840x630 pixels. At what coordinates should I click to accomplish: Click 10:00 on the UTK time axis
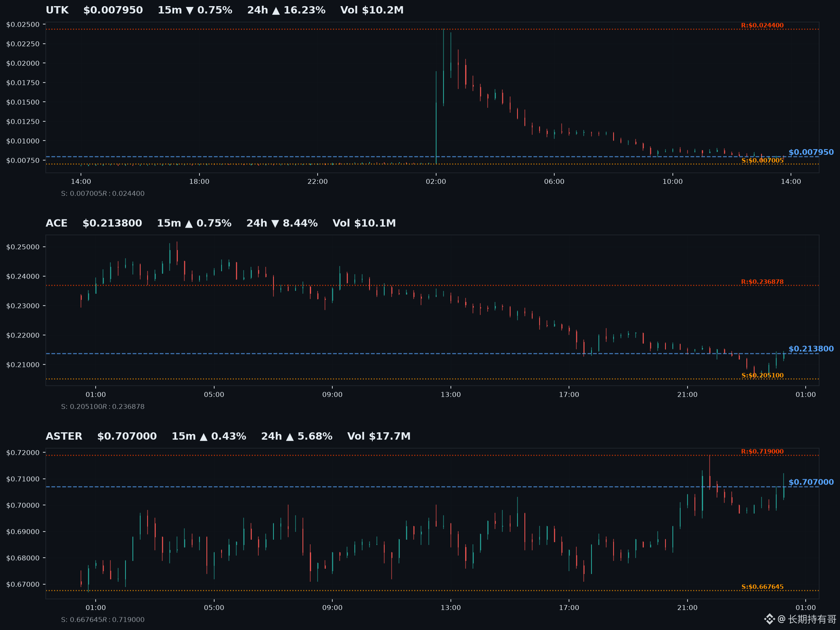pos(672,182)
